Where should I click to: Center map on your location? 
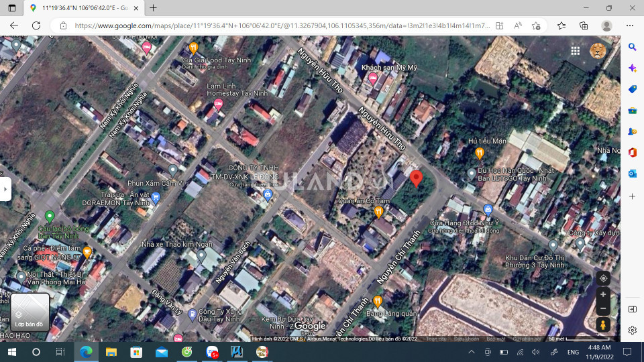coord(603,278)
